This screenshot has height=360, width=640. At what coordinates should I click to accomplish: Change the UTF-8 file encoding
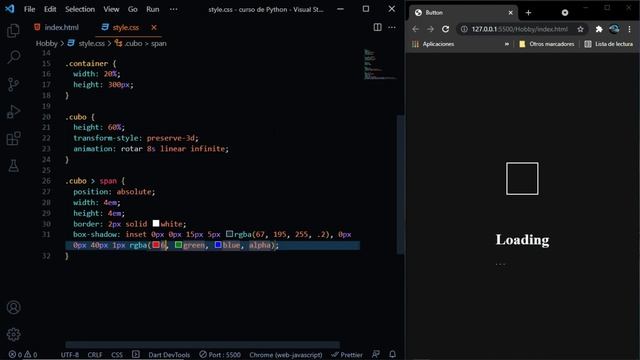(x=70, y=355)
